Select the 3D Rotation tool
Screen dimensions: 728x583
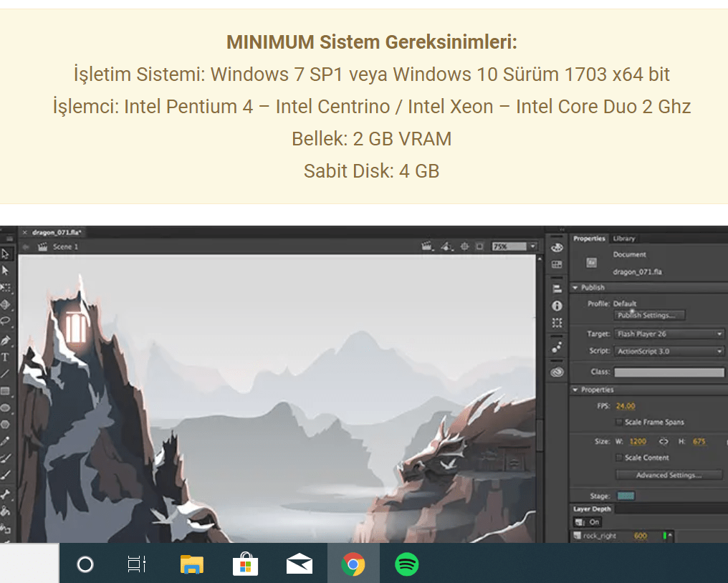(x=6, y=304)
